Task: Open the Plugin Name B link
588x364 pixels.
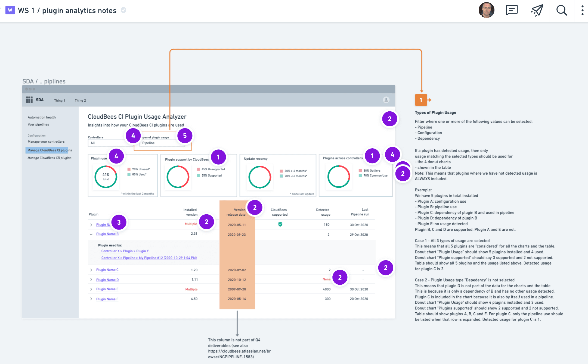Action: click(x=107, y=234)
